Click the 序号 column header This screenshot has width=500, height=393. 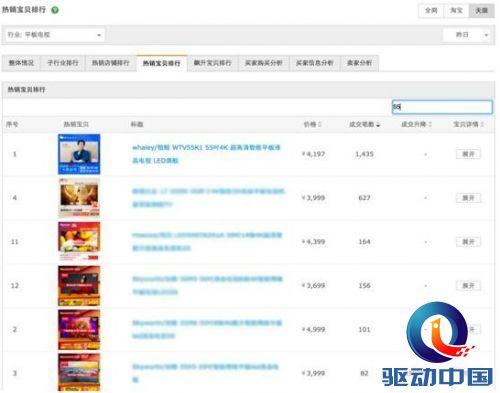click(12, 124)
